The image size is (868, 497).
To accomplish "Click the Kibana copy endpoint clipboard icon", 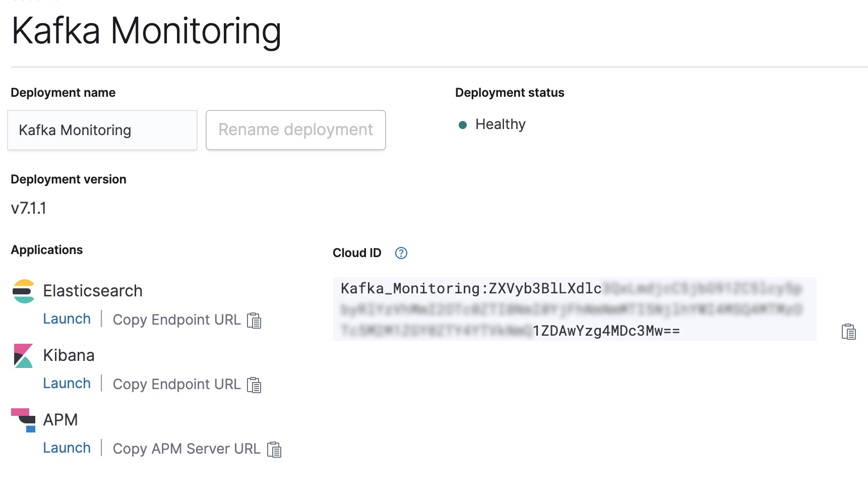I will [x=254, y=385].
